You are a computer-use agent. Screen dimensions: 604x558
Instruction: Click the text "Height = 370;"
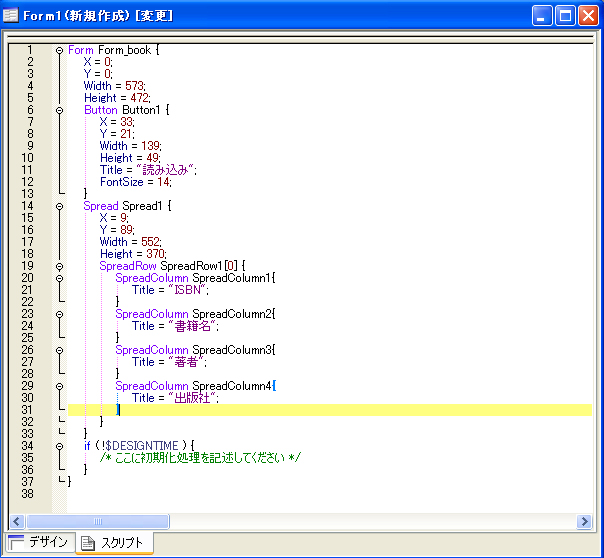[133, 253]
